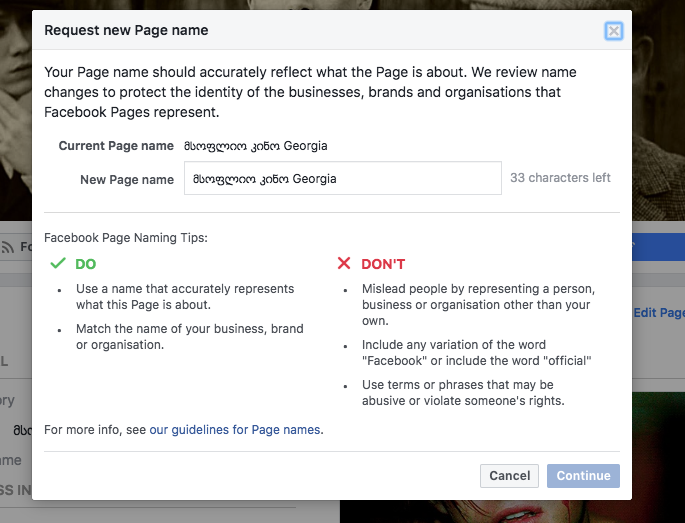The height and width of the screenshot is (523, 685).
Task: Close the Request new Page name dialog
Action: [x=614, y=31]
